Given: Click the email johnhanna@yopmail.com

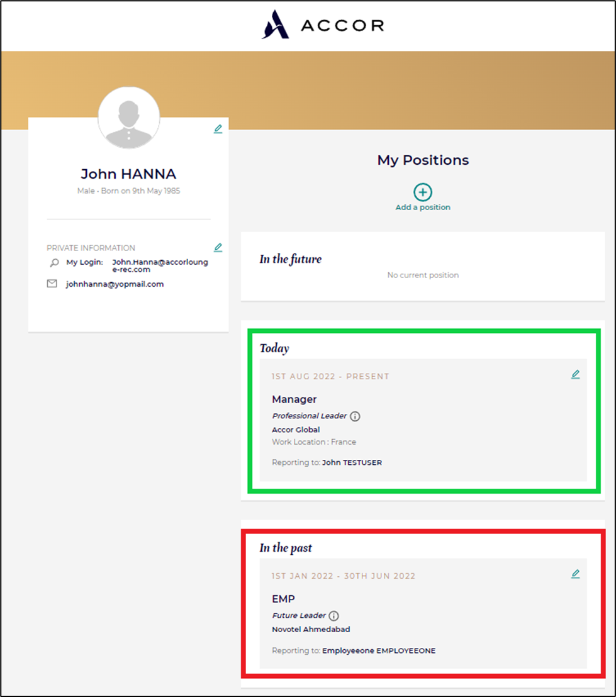Looking at the screenshot, I should (x=115, y=284).
